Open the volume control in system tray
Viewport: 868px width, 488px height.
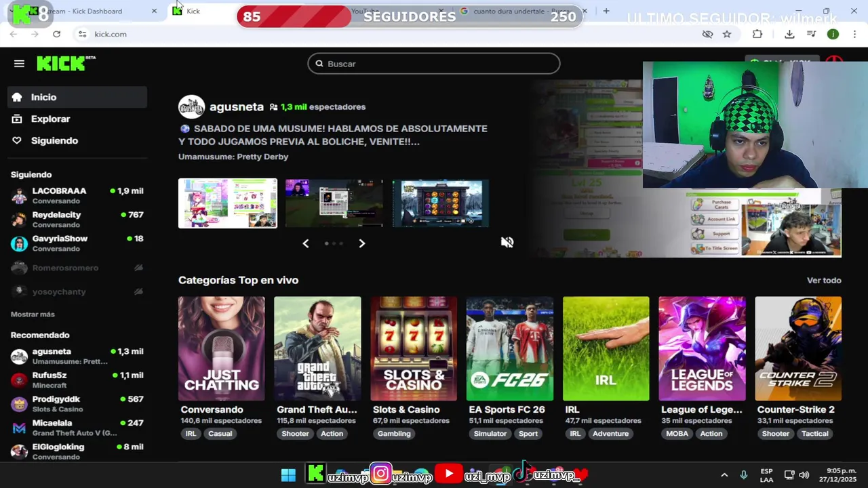804,475
